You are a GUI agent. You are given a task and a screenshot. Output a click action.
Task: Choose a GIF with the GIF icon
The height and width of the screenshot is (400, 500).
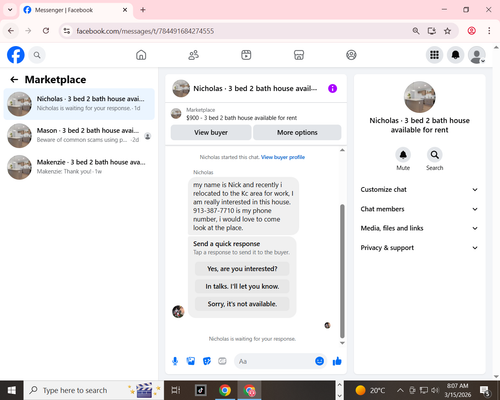[x=222, y=361]
